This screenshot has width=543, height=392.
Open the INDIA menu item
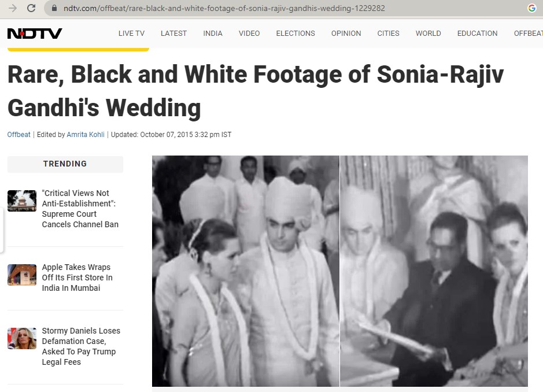213,33
